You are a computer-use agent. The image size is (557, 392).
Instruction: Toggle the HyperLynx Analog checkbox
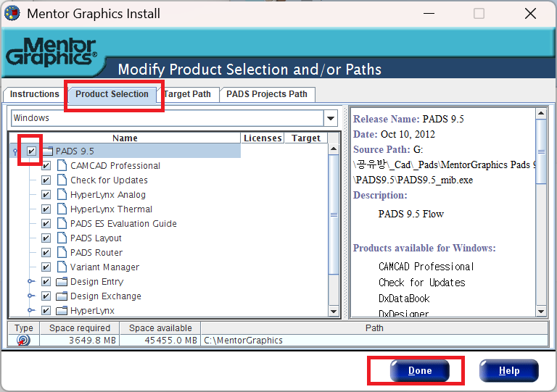click(x=46, y=194)
